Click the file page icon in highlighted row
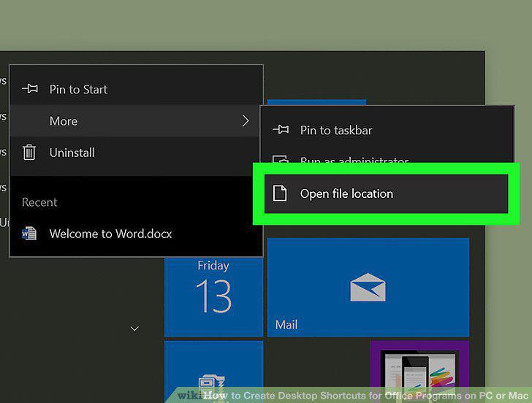This screenshot has width=532, height=403. [280, 193]
